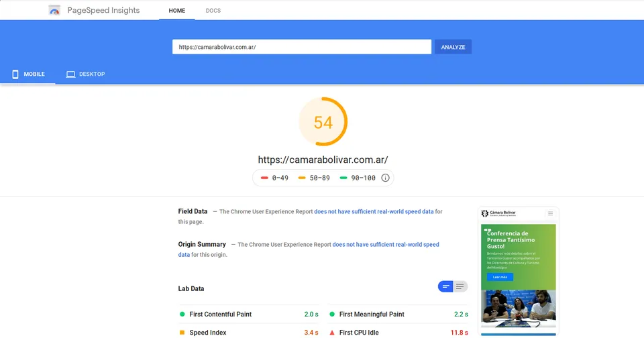Screen dimensions: 644x338
Task: Open the score range info icon
Action: 385,178
